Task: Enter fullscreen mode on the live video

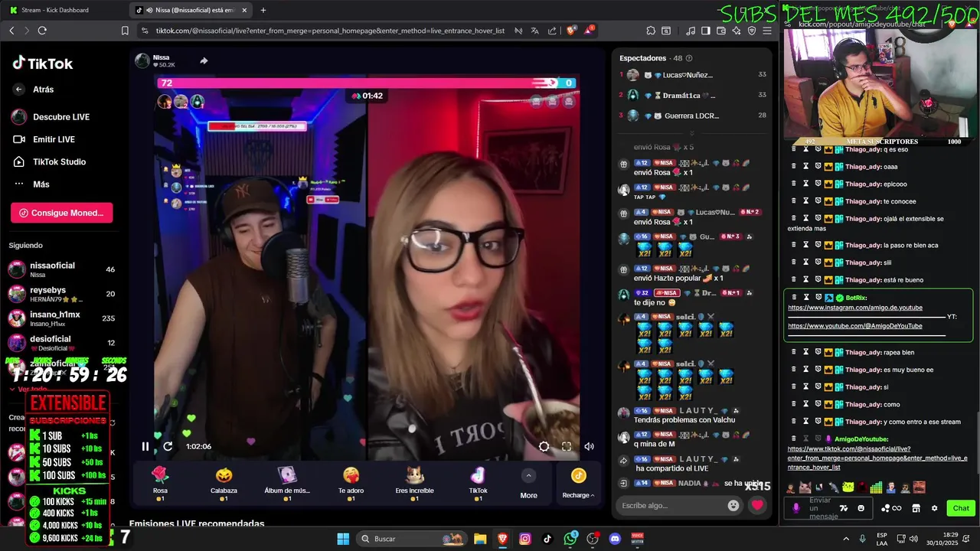Action: 567,446
